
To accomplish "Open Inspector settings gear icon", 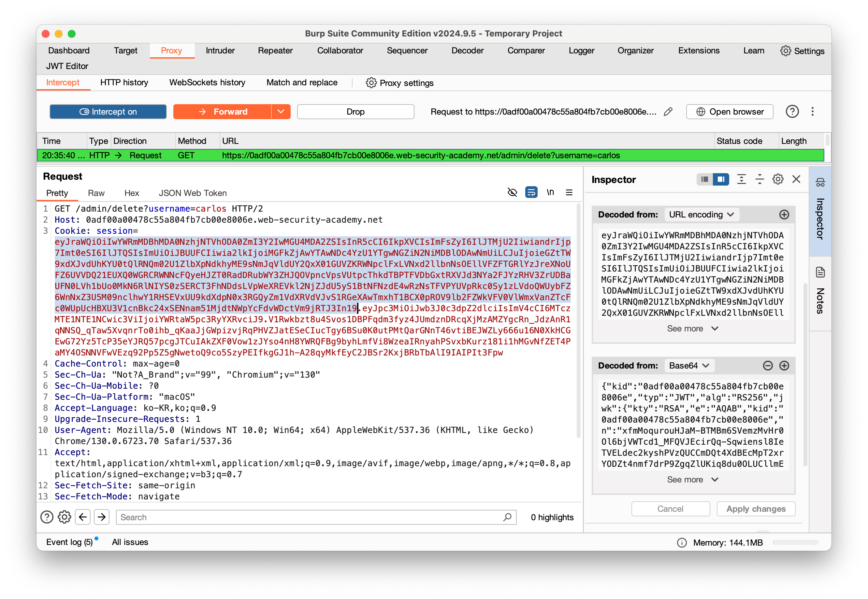I will [x=778, y=179].
